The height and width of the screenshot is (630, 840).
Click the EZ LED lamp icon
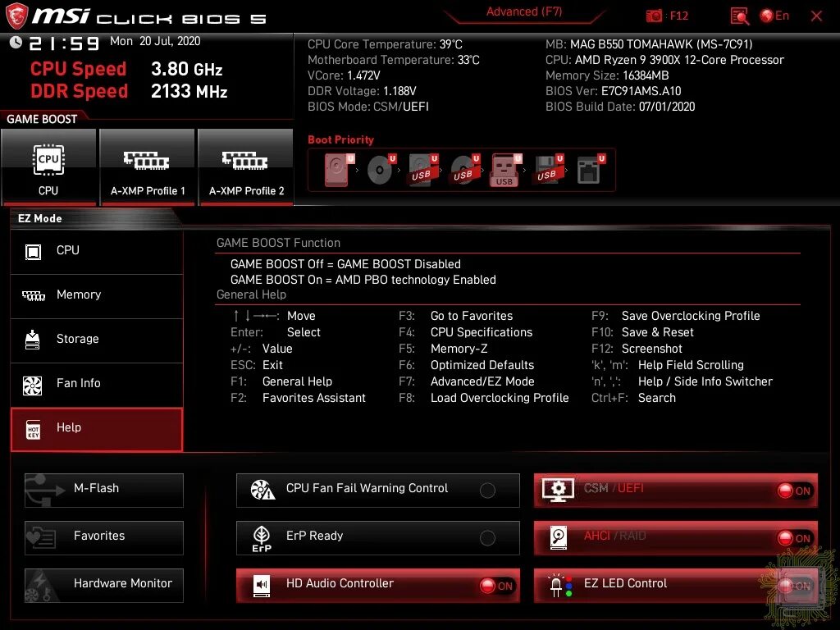560,586
